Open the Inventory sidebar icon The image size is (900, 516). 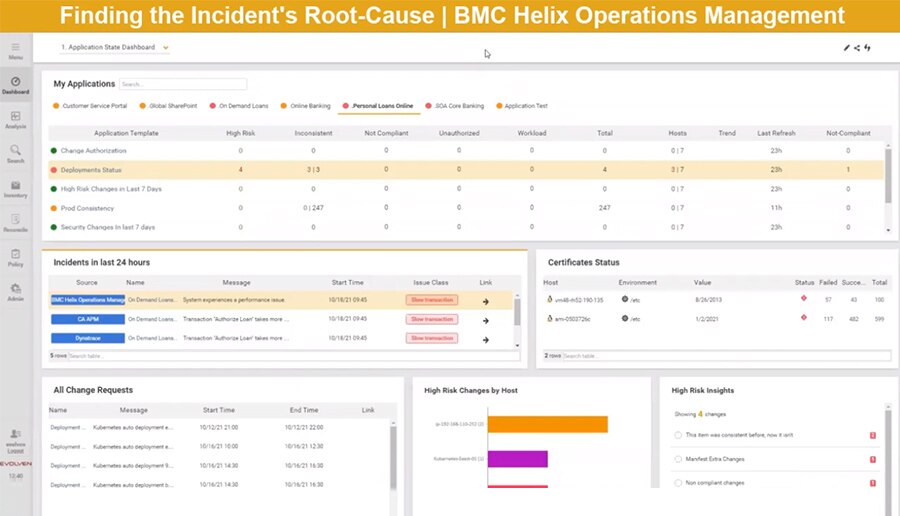(15, 188)
